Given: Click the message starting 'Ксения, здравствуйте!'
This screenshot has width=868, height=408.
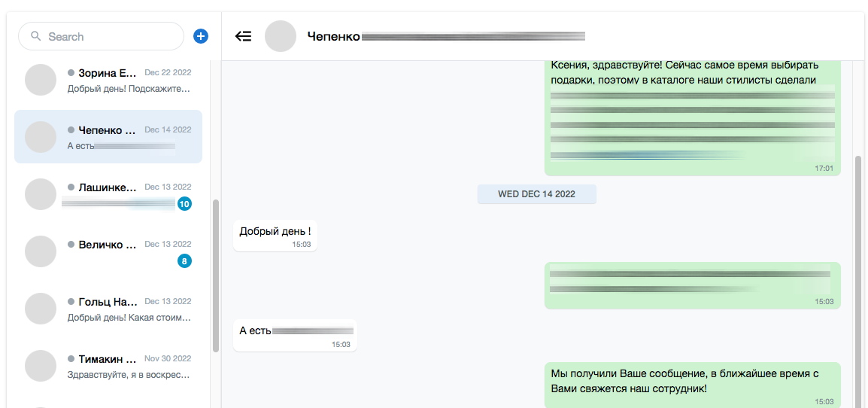Looking at the screenshot, I should click(693, 118).
